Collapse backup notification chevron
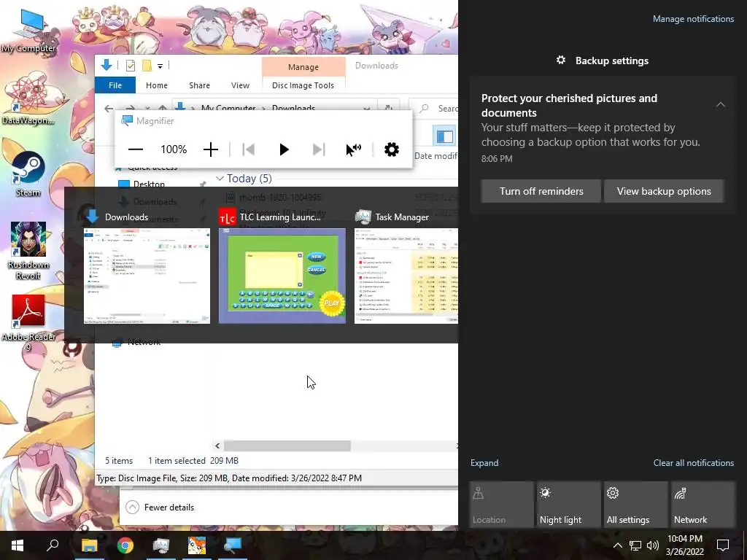Viewport: 747px width, 560px height. coord(721,105)
